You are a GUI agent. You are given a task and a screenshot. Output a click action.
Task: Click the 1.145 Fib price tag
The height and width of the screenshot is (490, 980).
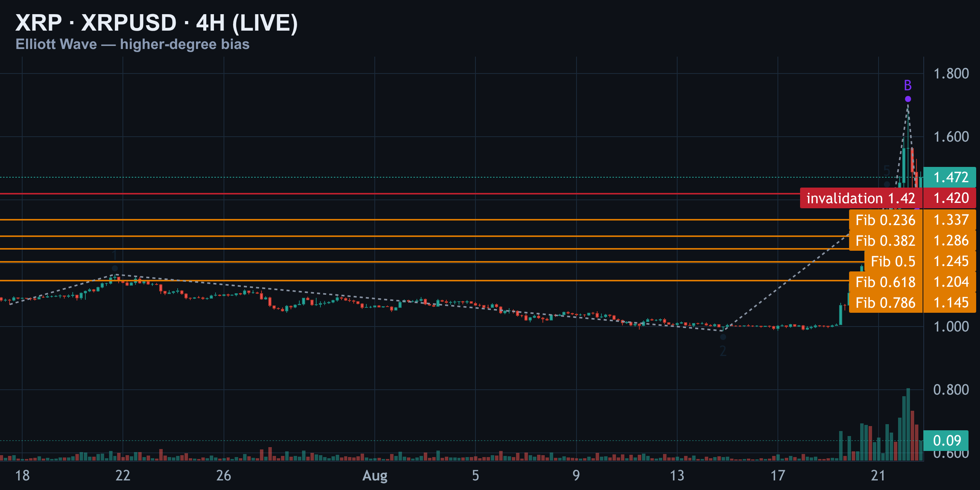tap(950, 303)
